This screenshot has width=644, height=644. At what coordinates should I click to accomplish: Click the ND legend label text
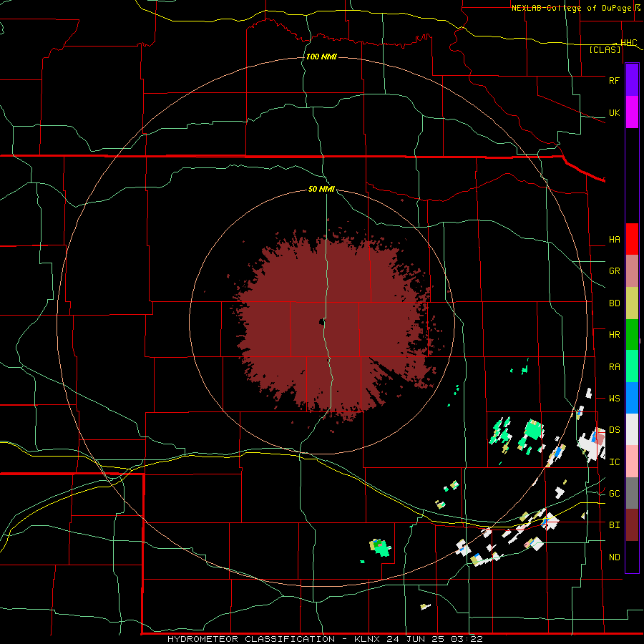(x=614, y=557)
